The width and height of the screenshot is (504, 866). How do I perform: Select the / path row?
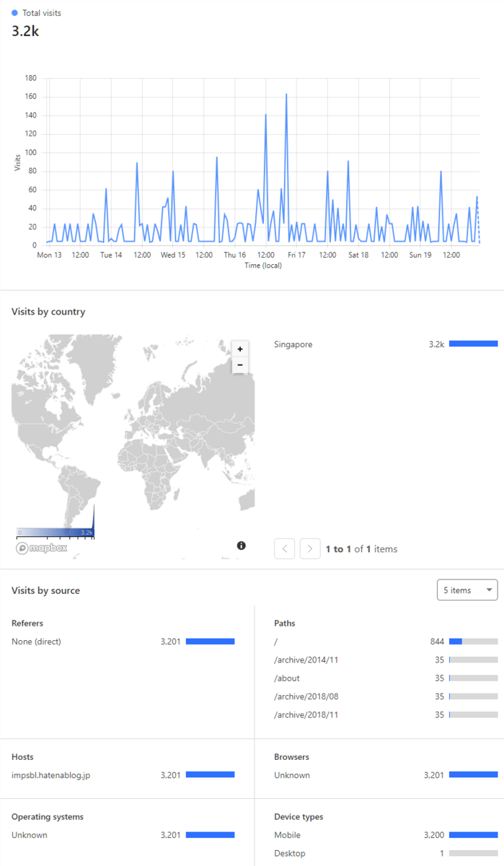coord(386,641)
